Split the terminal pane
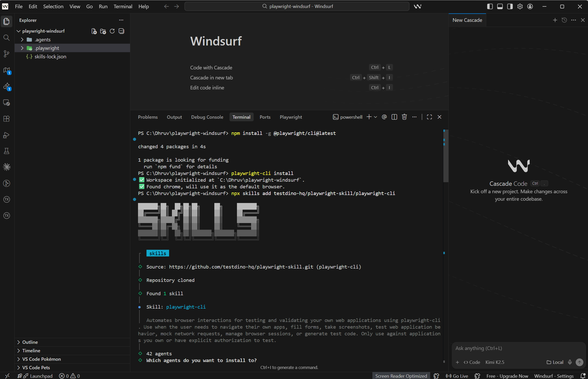This screenshot has height=379, width=588. (x=394, y=117)
